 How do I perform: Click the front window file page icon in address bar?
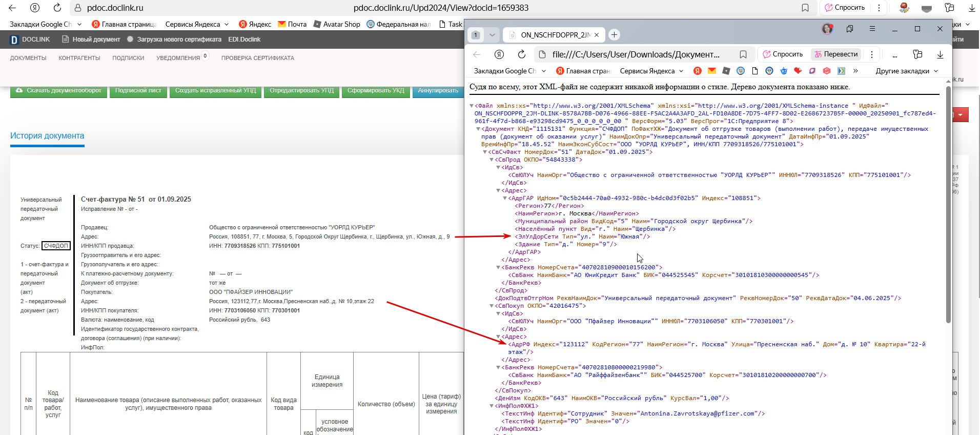click(542, 54)
